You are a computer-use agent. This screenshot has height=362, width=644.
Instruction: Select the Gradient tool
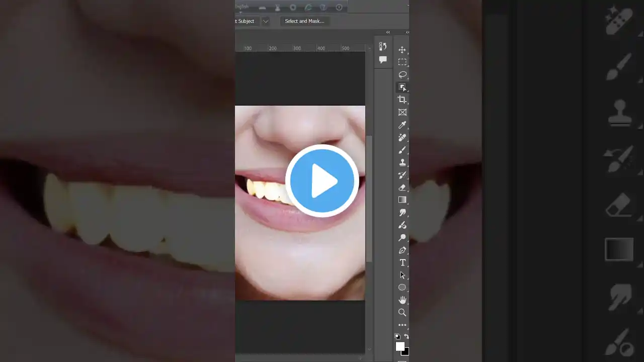[x=402, y=200]
